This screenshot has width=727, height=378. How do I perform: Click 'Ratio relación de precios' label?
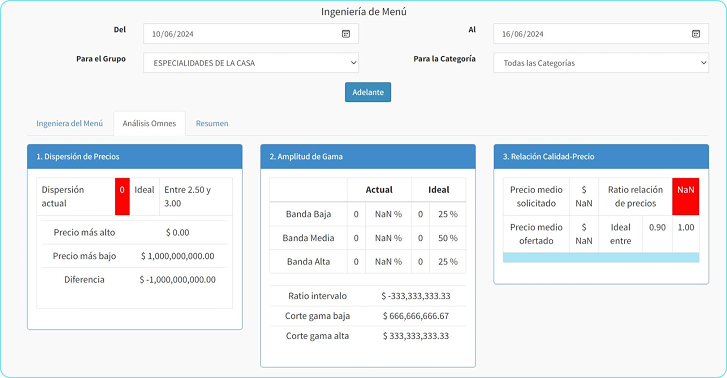(635, 196)
